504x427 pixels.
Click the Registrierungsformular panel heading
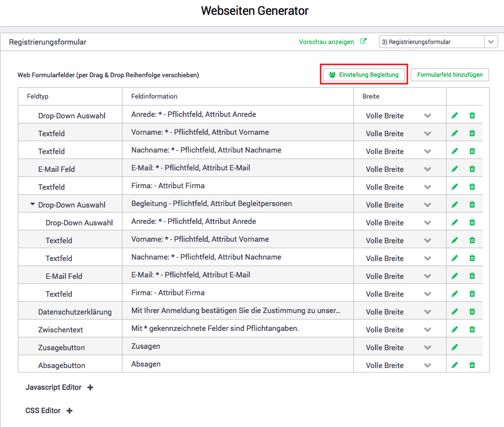48,42
